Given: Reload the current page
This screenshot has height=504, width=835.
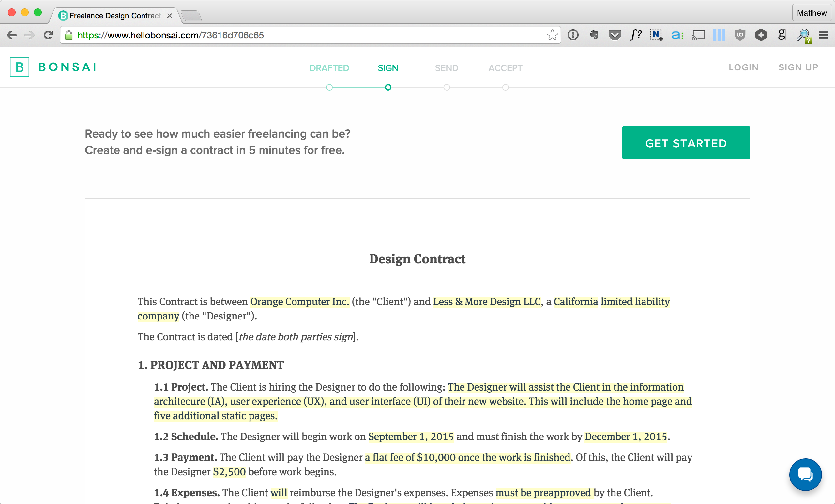Looking at the screenshot, I should point(48,35).
